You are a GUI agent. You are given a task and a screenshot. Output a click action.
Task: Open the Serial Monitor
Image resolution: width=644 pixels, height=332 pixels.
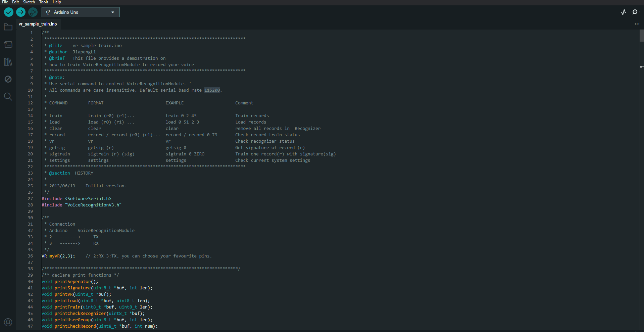(x=635, y=12)
